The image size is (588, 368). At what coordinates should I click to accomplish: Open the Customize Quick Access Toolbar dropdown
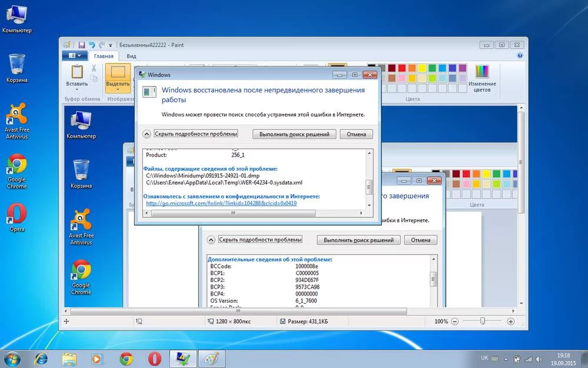click(111, 45)
